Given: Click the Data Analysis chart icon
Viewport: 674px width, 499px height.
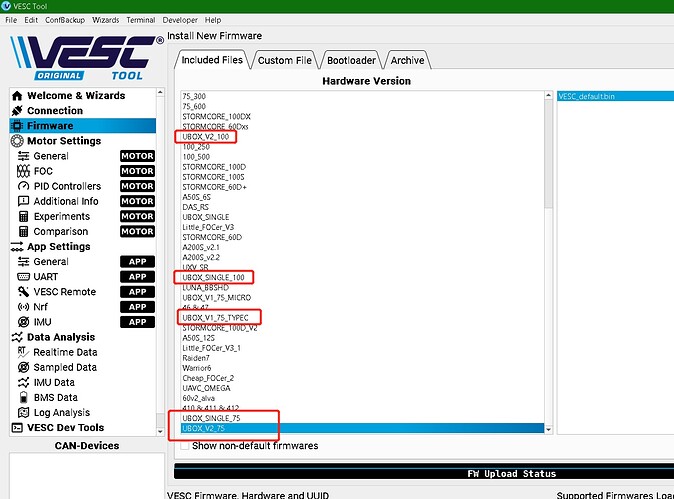Looking at the screenshot, I should point(17,337).
